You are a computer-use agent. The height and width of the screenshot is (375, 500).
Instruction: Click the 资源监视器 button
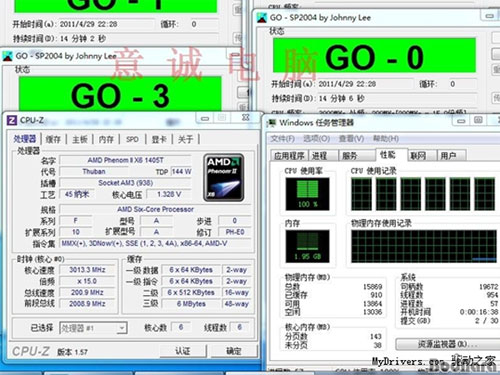[x=447, y=344]
